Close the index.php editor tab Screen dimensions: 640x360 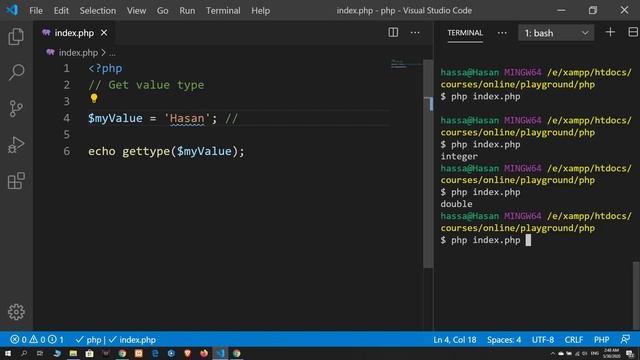(x=104, y=33)
